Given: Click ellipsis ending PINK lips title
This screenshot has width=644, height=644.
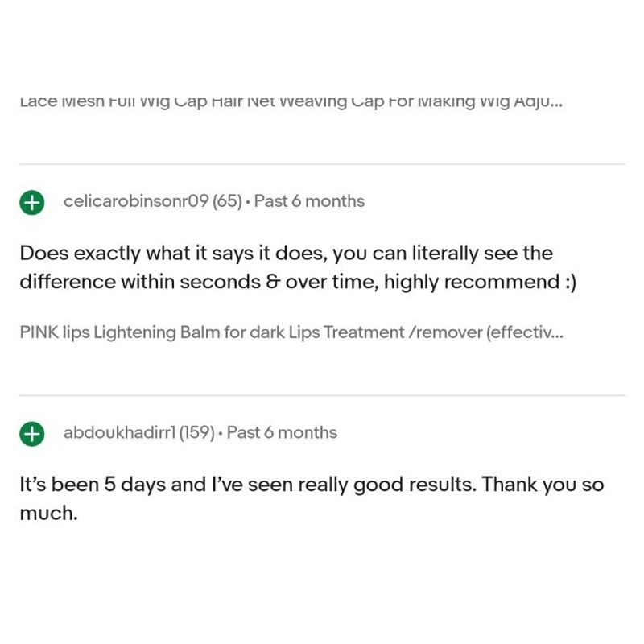Looking at the screenshot, I should (x=555, y=334).
